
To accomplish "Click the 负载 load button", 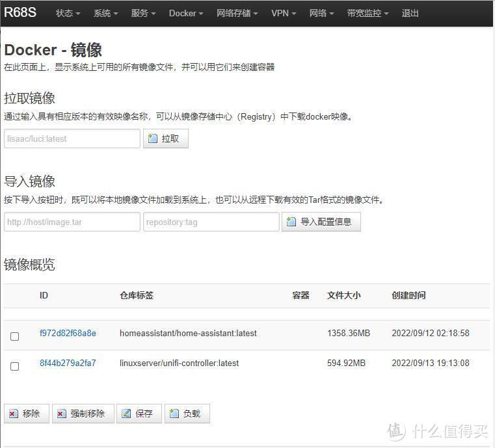I will point(187,414).
